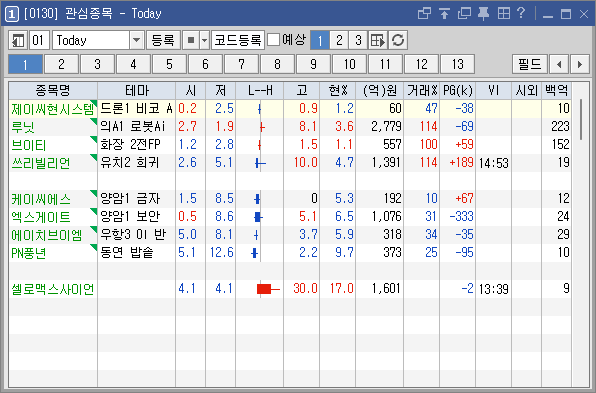Click the red candle bar for 셀로맥스사이언
Viewport: 596px width, 393px height.
(264, 289)
